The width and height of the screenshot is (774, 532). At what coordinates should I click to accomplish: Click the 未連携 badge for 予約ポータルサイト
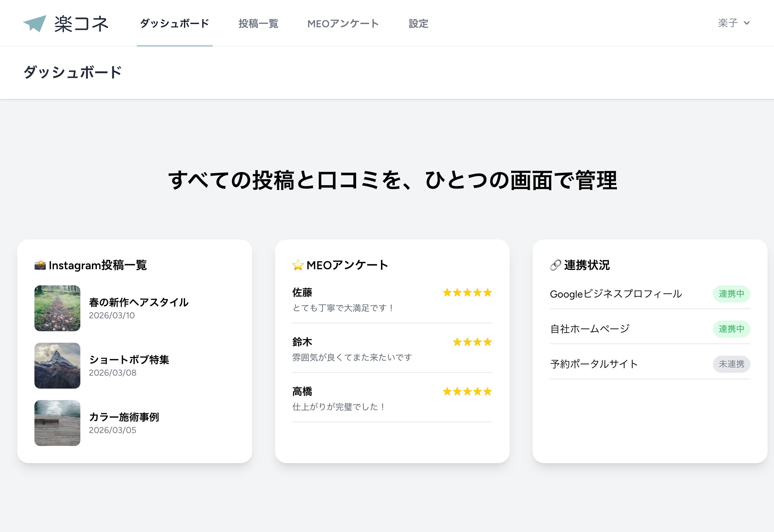click(x=731, y=364)
